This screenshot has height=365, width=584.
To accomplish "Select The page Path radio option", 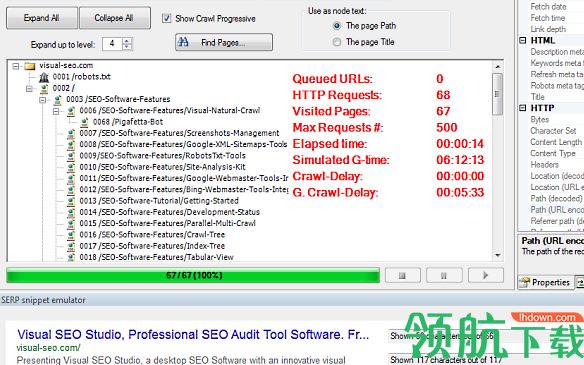I will (337, 26).
